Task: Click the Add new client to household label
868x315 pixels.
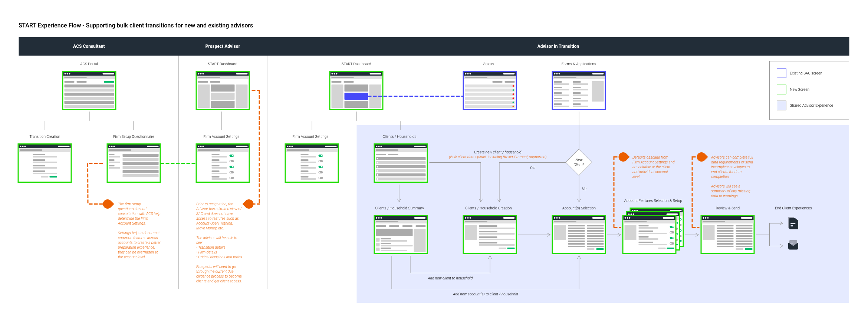Action: (x=450, y=278)
